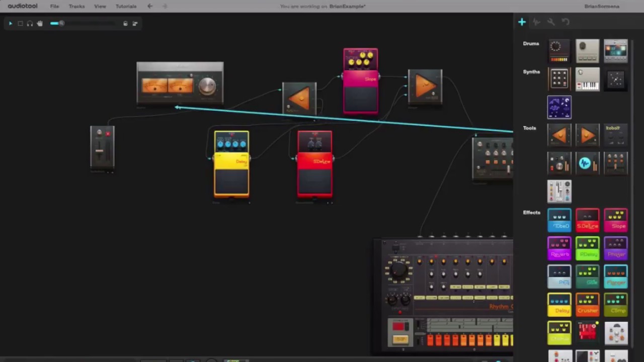Pick the nine-knob synth under Synths

click(x=559, y=79)
